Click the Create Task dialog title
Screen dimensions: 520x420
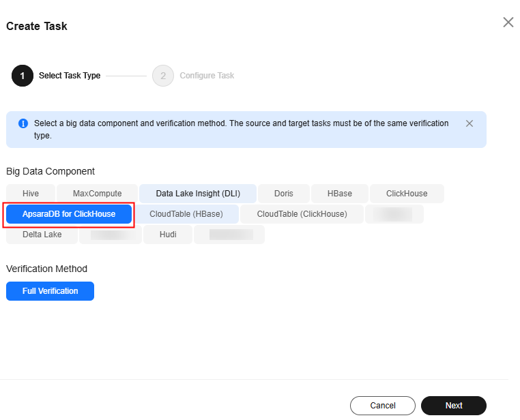coord(37,26)
